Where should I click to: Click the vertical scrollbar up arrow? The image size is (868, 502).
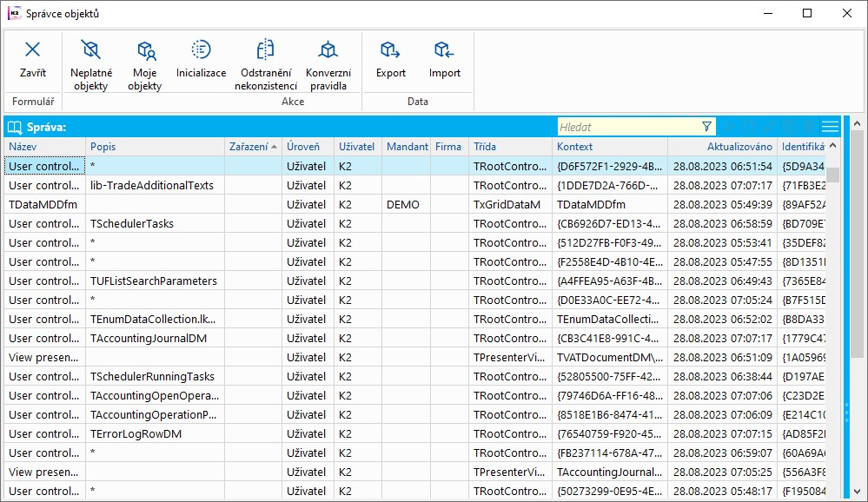pos(833,147)
